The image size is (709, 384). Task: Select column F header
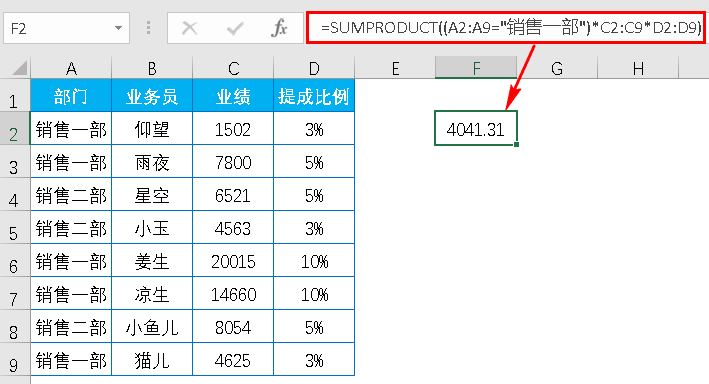click(476, 68)
